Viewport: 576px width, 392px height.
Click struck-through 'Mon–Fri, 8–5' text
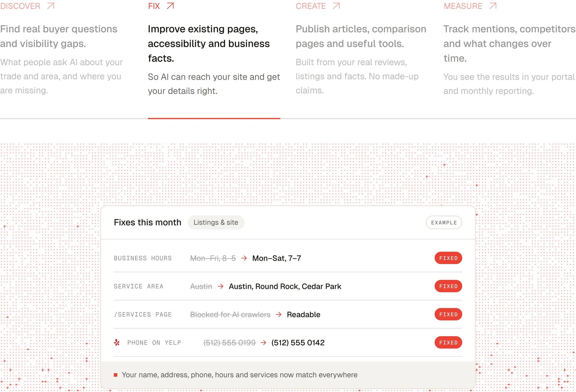point(213,258)
